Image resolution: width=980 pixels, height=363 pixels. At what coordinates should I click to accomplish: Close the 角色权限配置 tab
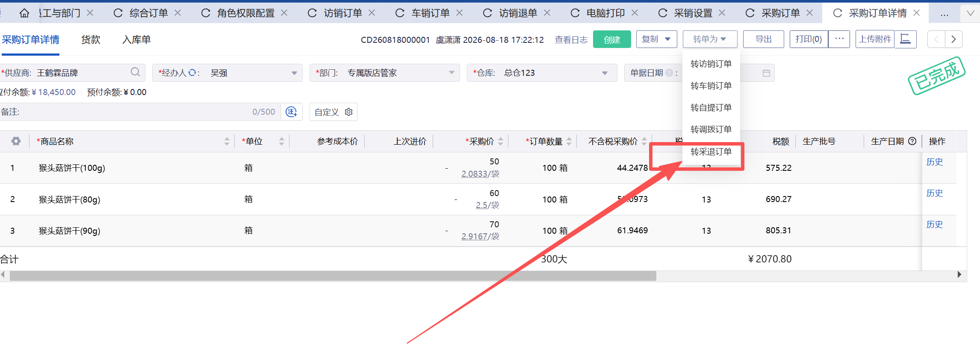pyautogui.click(x=284, y=13)
